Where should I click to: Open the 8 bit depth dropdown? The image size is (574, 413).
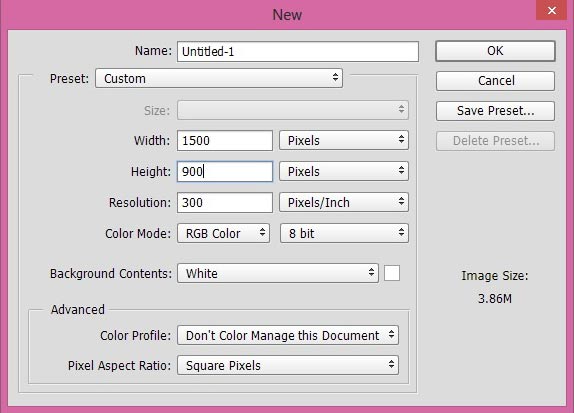tap(344, 233)
